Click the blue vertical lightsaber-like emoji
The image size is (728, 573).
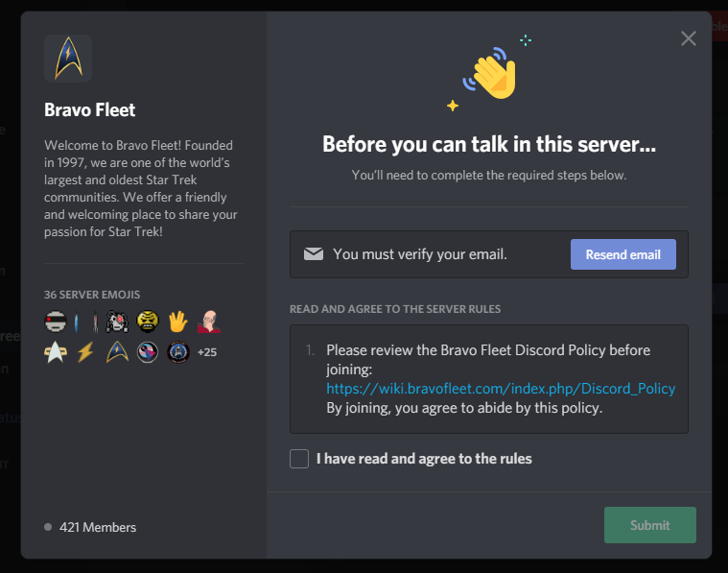point(77,322)
